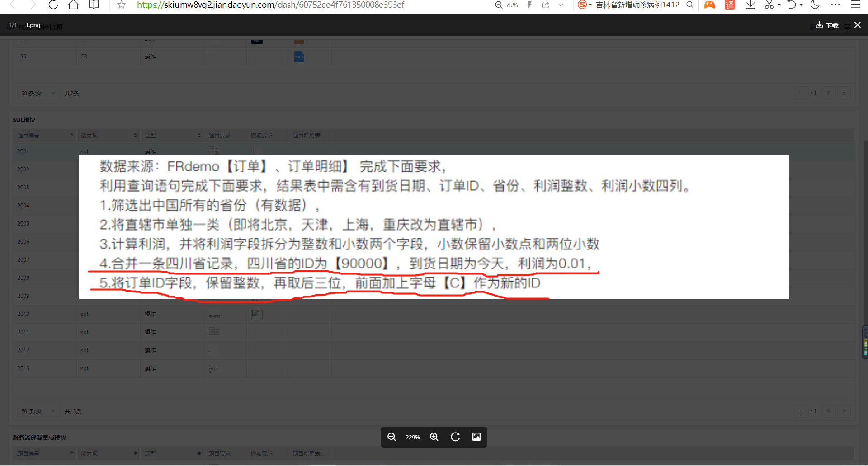This screenshot has height=466, width=868.
Task: Toggle night mode moon icon
Action: point(815,5)
